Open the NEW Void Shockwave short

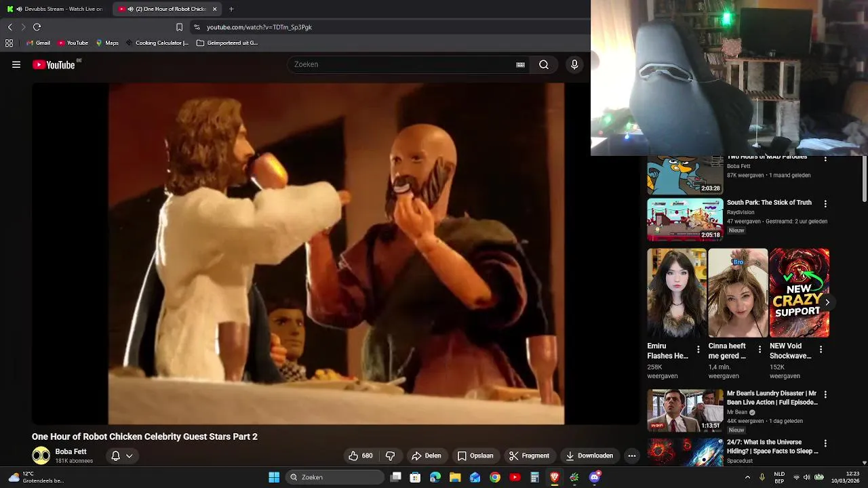(799, 293)
